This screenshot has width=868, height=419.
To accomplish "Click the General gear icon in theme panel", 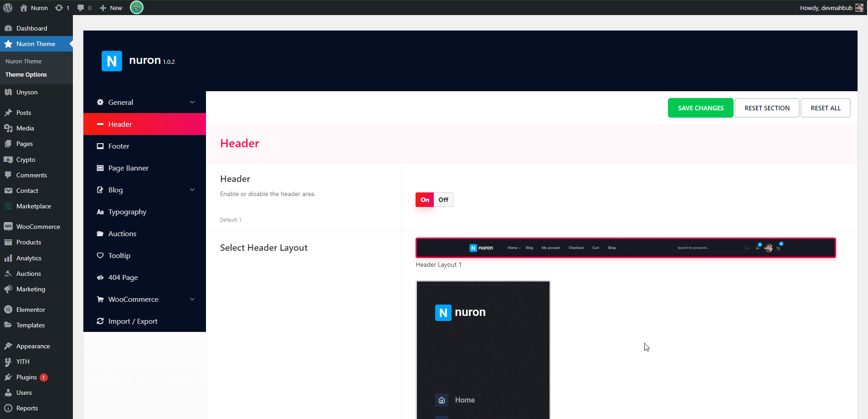I will pos(100,102).
